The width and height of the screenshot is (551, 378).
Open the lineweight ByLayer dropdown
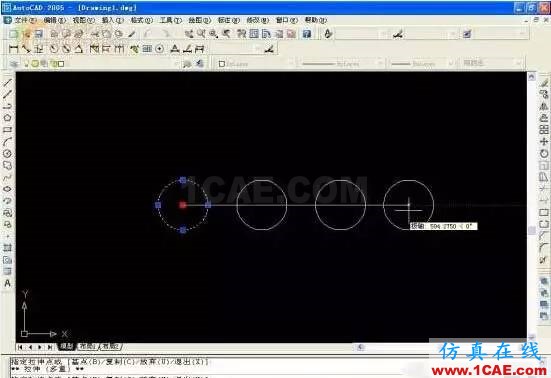point(421,64)
